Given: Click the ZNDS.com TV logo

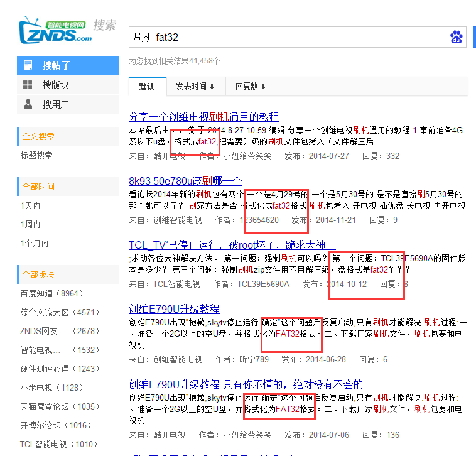Looking at the screenshot, I should pyautogui.click(x=55, y=30).
